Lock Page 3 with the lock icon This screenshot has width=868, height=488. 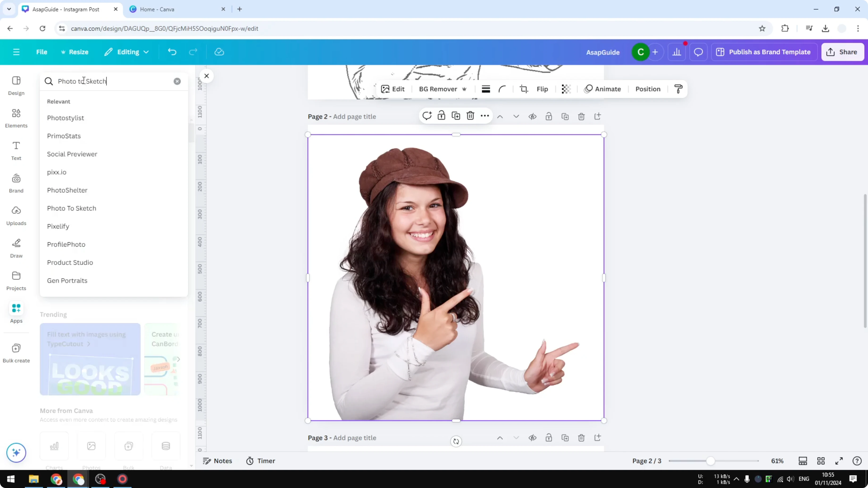[549, 438]
